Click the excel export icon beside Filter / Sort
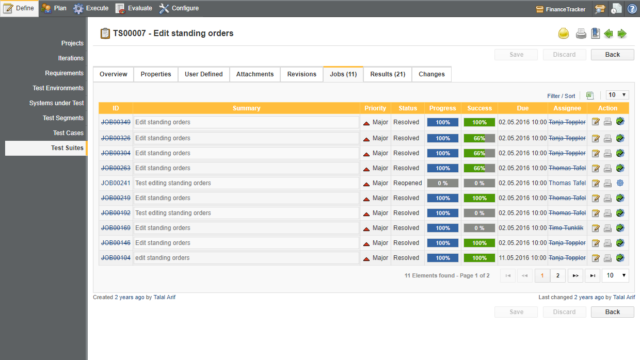640x360 pixels. click(589, 96)
